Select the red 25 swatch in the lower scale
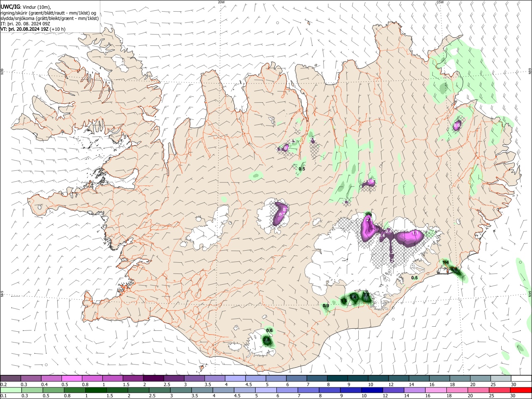 pos(499,390)
